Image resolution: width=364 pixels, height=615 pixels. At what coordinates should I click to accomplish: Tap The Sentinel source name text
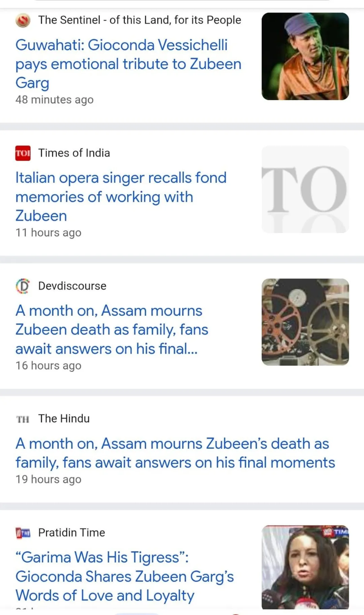point(140,20)
